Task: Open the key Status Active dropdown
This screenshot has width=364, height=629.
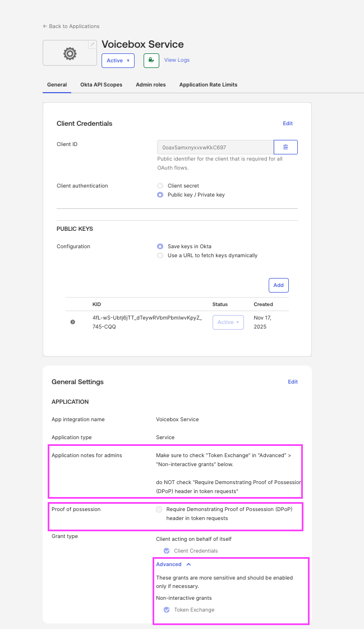Action: 228,322
